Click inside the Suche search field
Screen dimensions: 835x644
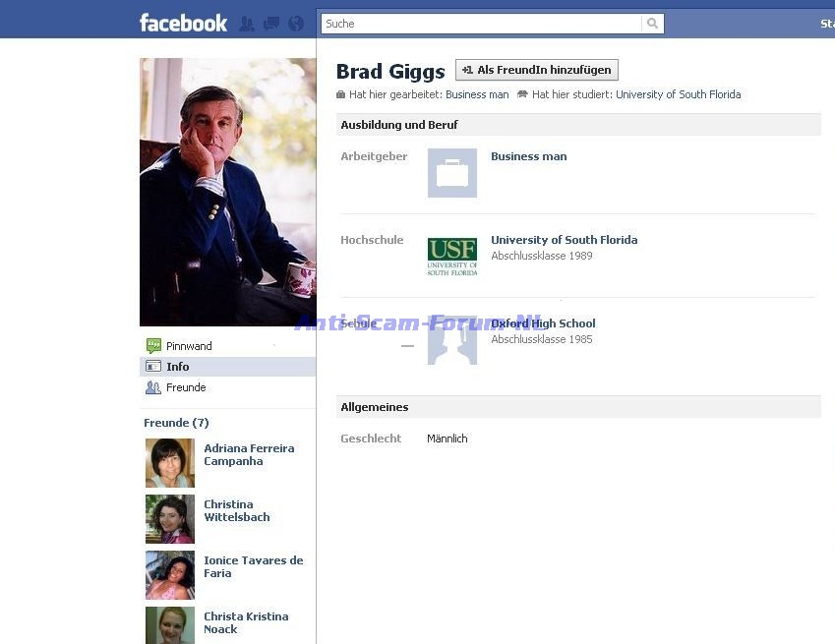coord(481,24)
